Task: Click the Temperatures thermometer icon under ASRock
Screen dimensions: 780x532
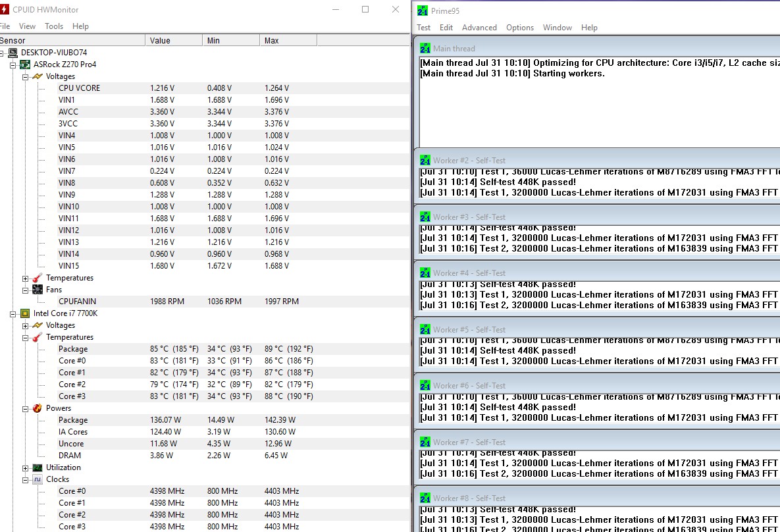Action: pos(38,278)
